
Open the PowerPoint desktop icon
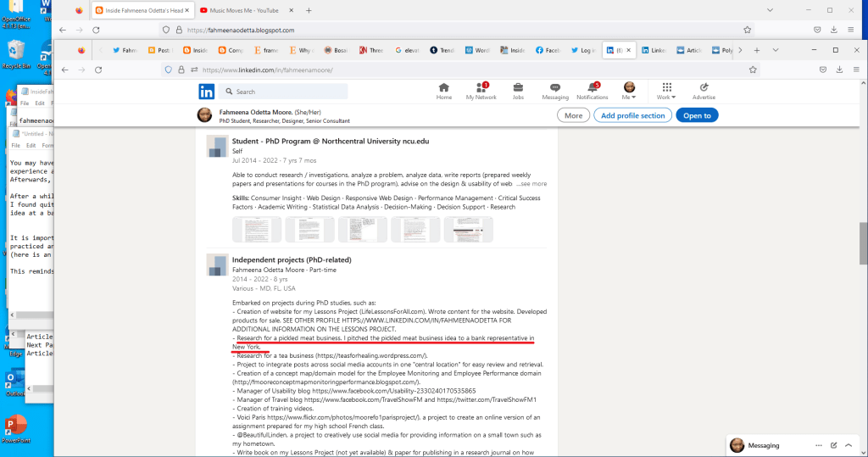coord(15,429)
